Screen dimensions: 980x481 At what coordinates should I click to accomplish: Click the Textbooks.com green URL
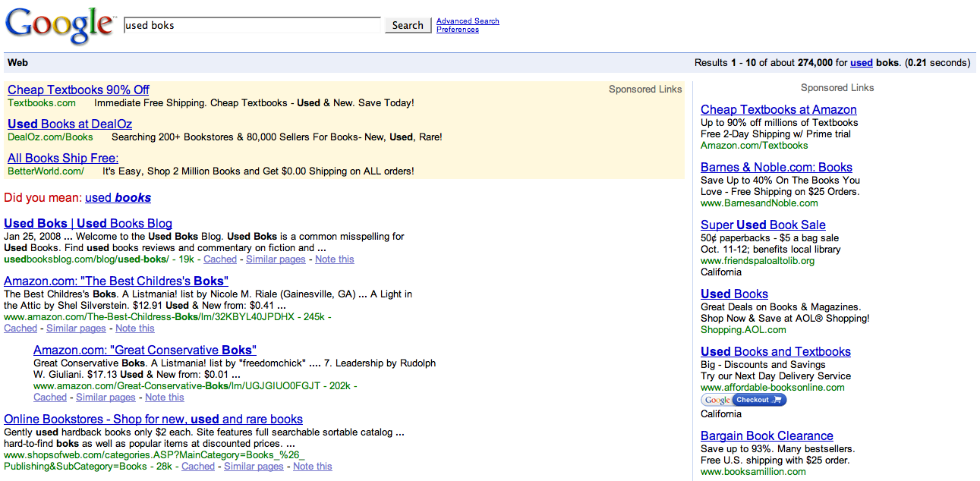click(x=42, y=103)
